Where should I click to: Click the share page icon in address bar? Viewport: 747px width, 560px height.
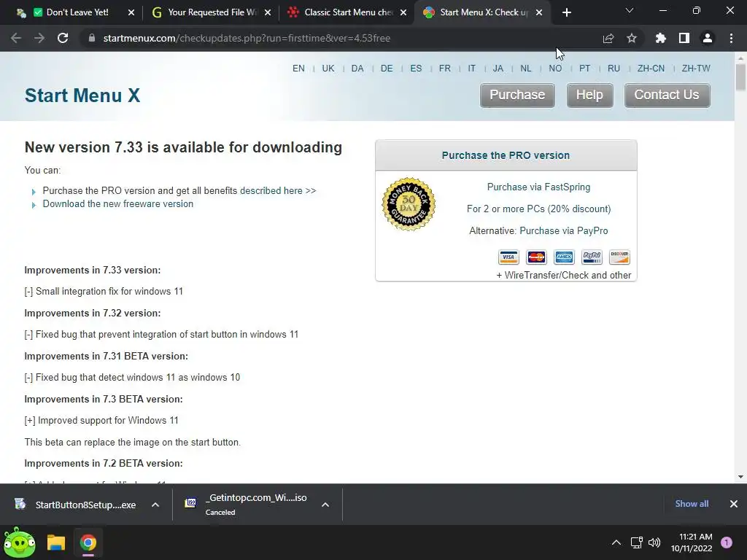(608, 38)
